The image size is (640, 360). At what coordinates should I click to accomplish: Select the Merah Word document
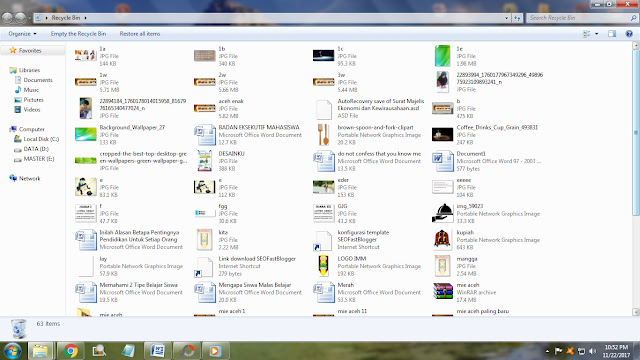[367, 292]
